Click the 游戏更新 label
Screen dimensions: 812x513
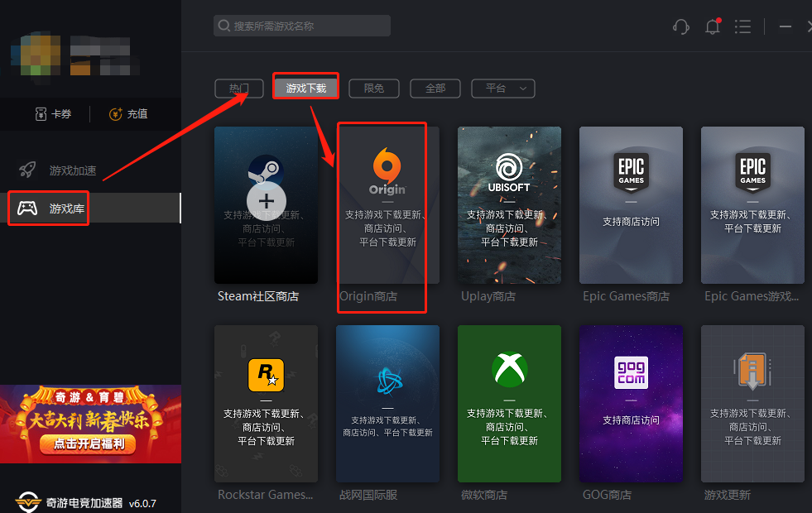point(727,495)
